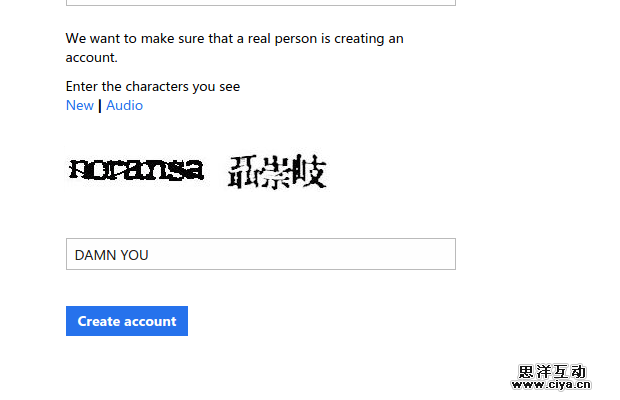Viewport: 620px width, 400px height.
Task: Click the words 'creating an' in the paragraph
Action: click(369, 39)
